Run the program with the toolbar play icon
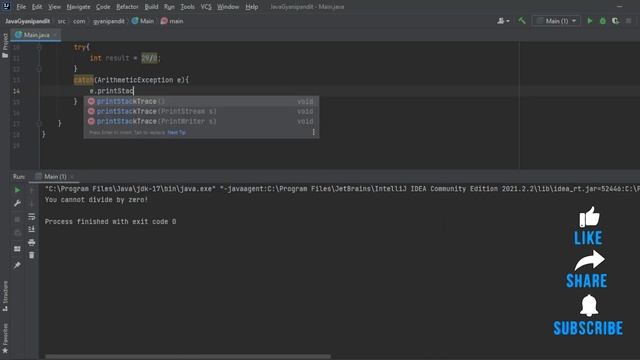The height and width of the screenshot is (360, 640). tap(589, 21)
